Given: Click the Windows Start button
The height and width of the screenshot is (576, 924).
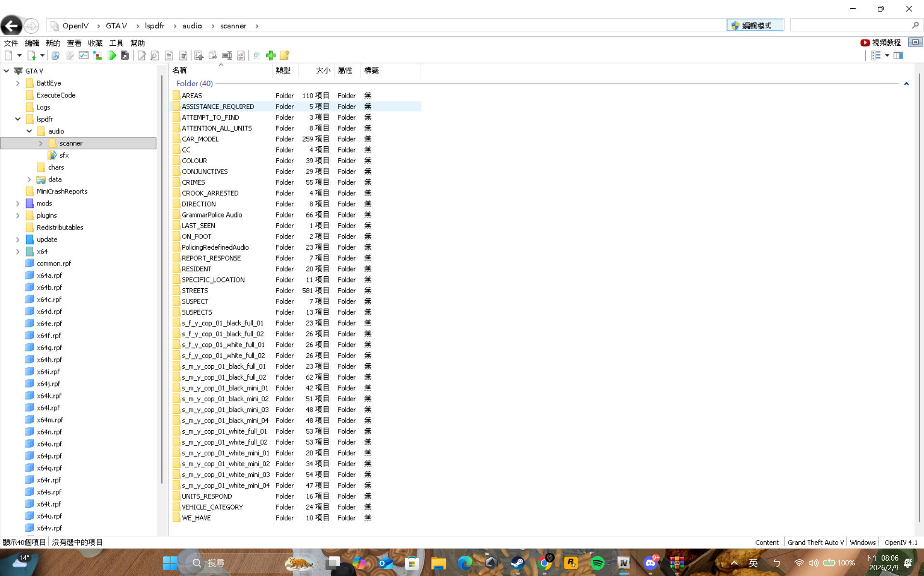Looking at the screenshot, I should (170, 563).
